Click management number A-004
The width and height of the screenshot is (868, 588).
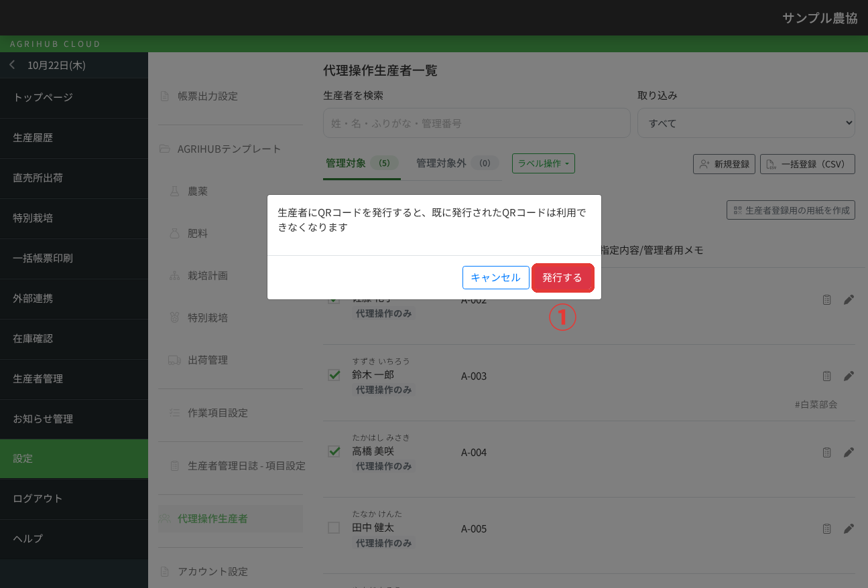(474, 453)
